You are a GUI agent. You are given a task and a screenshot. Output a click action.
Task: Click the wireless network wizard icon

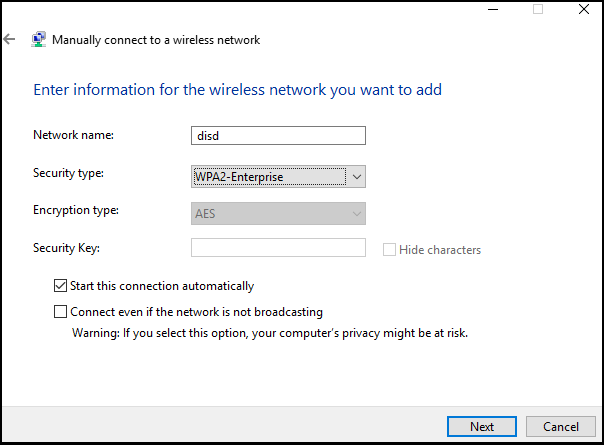(x=39, y=39)
